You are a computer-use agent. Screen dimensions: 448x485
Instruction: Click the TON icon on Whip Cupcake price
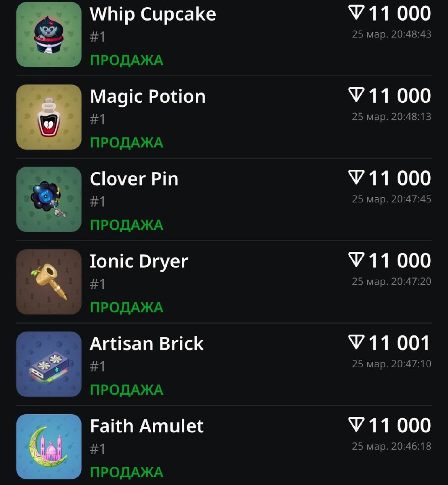[x=356, y=13]
